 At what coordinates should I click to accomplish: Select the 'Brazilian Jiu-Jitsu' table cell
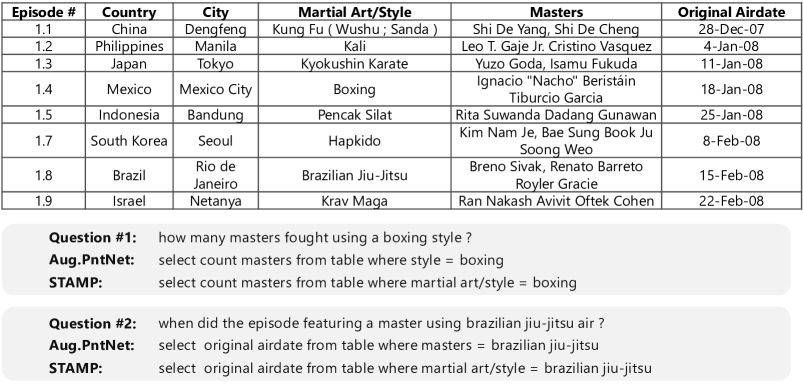pyautogui.click(x=354, y=175)
